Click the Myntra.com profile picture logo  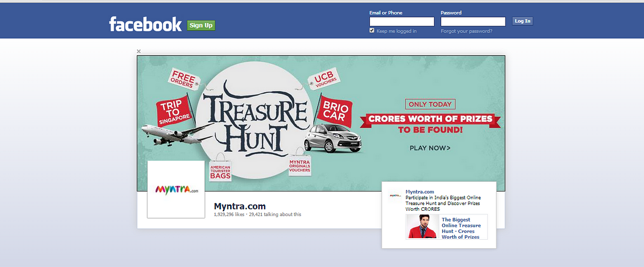[x=176, y=189]
